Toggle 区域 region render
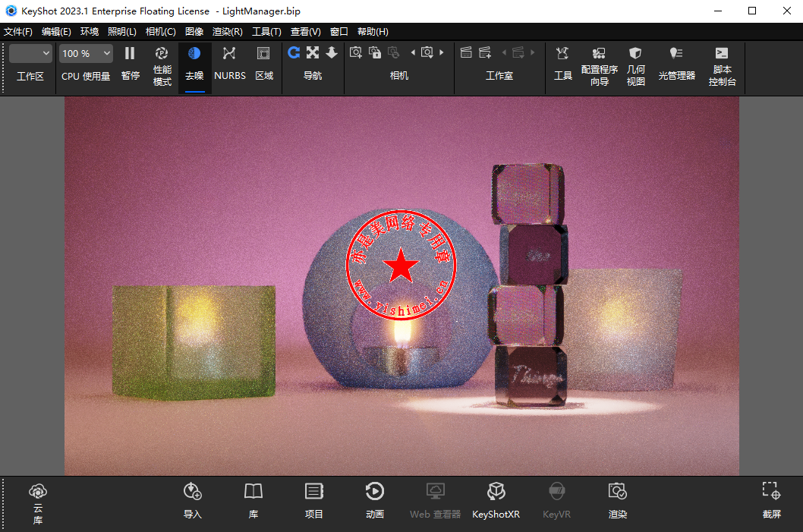Viewport: 803px width, 532px height. pyautogui.click(x=263, y=64)
